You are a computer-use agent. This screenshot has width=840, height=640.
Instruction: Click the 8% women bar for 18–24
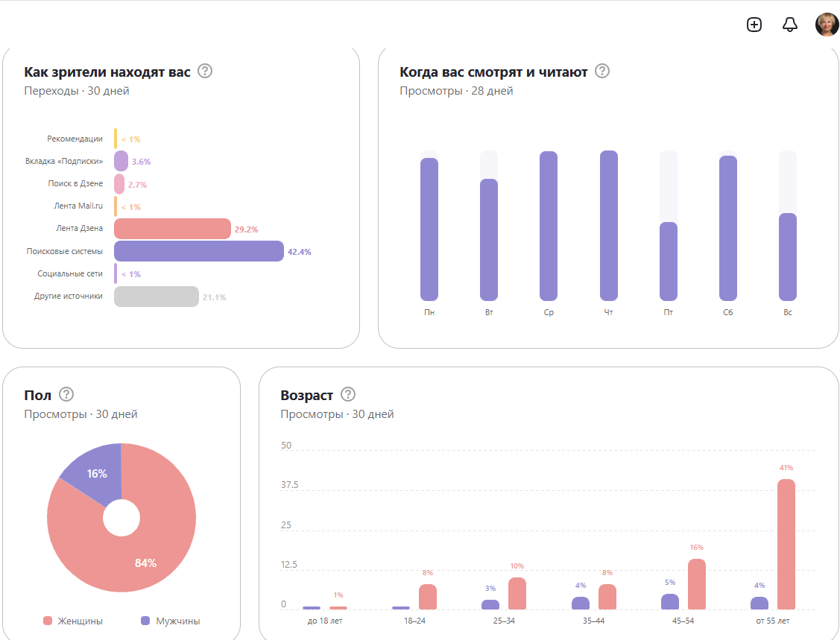428,597
